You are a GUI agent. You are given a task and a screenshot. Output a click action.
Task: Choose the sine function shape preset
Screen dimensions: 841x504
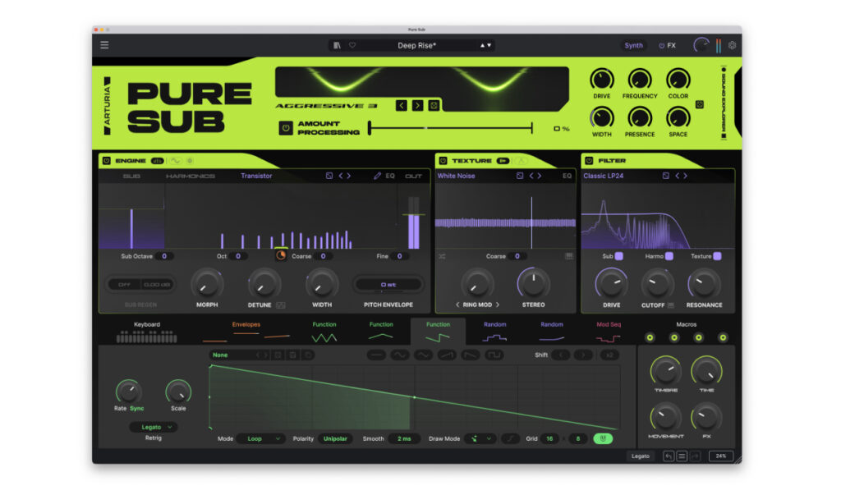[x=400, y=355]
